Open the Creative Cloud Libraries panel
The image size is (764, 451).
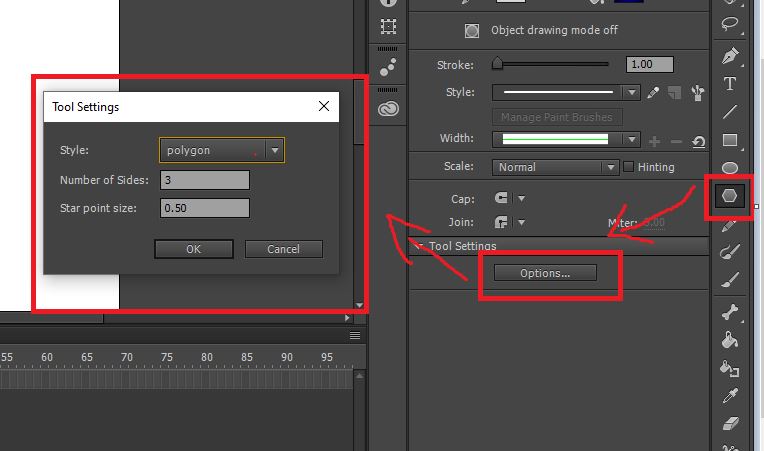pos(388,109)
